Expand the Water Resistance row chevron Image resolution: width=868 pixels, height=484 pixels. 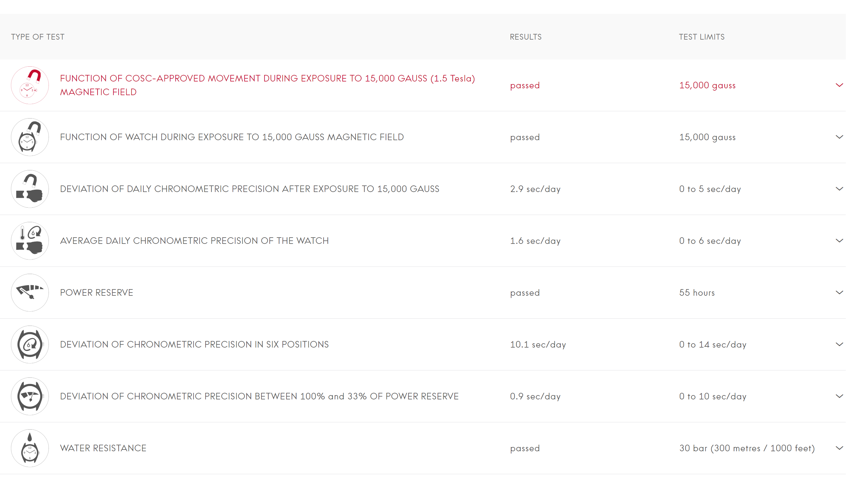(x=839, y=448)
